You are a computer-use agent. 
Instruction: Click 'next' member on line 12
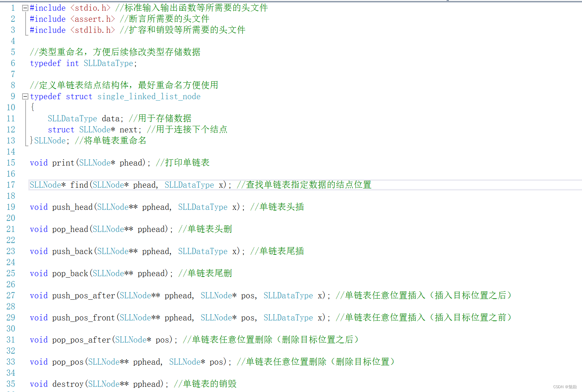click(129, 130)
